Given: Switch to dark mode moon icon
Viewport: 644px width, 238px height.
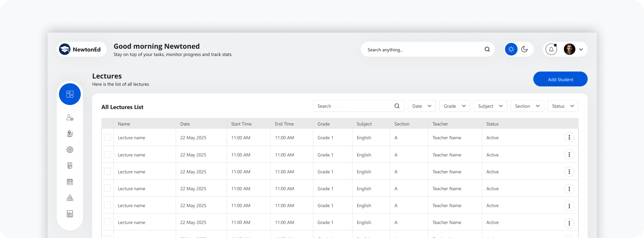Looking at the screenshot, I should 524,49.
